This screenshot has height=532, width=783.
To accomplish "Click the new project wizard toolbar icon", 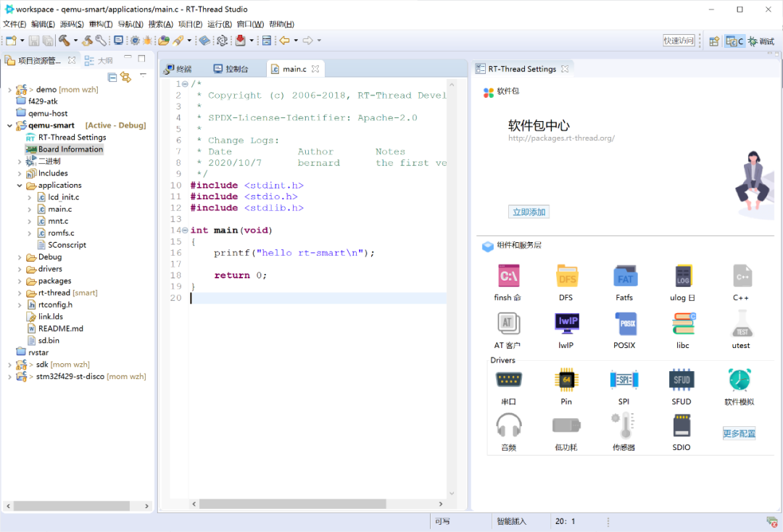I will [11, 41].
